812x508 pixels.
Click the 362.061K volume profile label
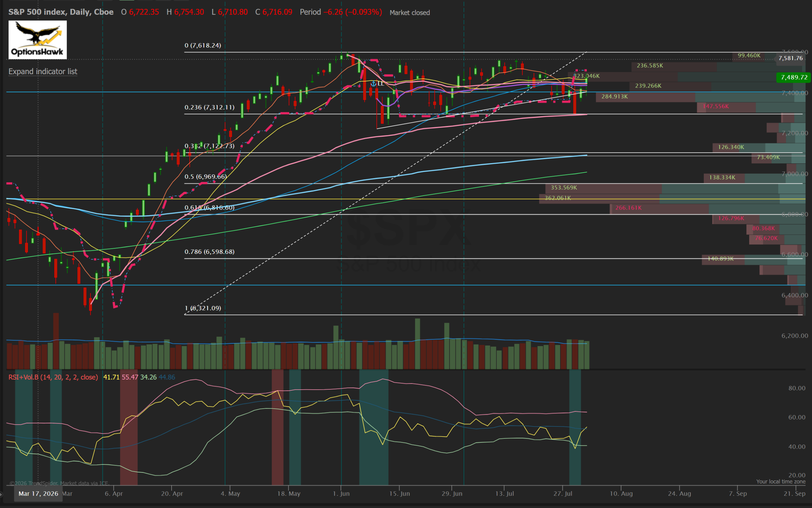(558, 198)
